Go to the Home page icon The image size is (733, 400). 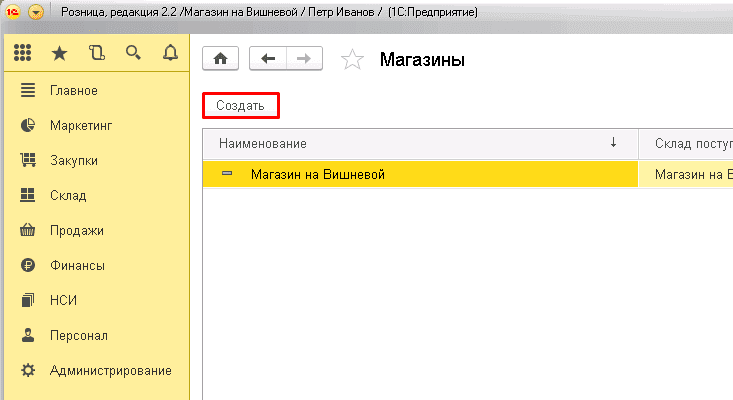click(x=220, y=59)
